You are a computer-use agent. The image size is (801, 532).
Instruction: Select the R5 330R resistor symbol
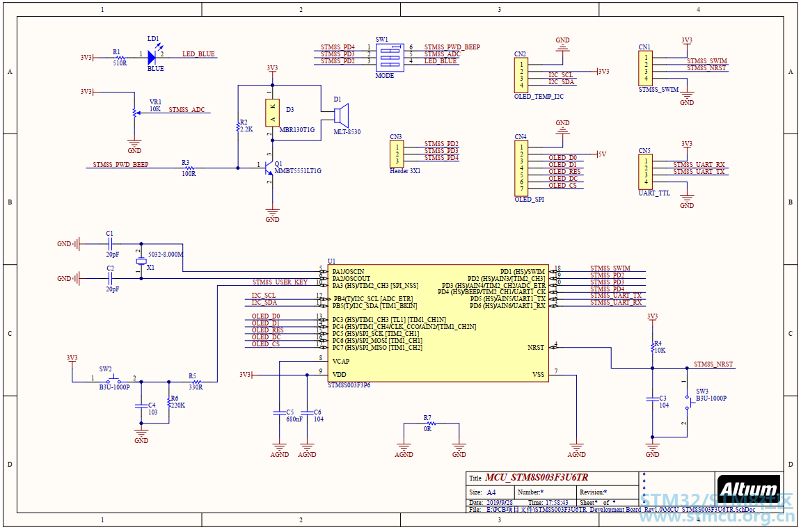click(196, 381)
